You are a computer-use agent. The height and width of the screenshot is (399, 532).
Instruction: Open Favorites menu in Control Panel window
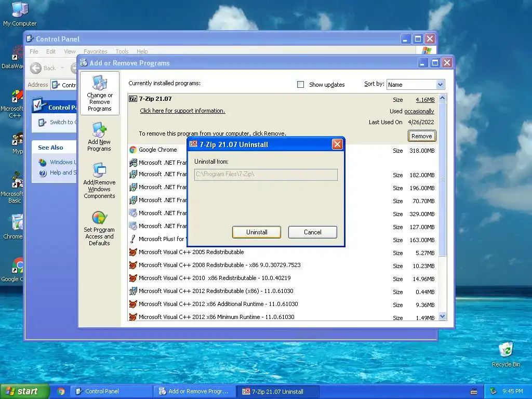pyautogui.click(x=96, y=51)
